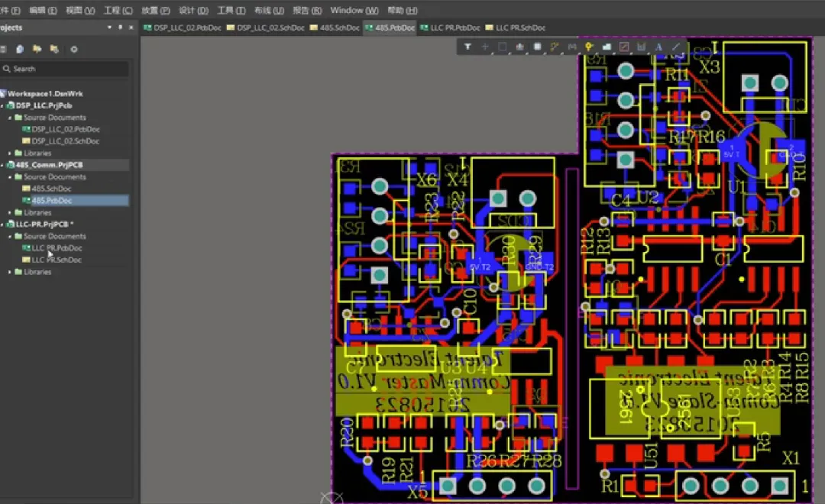Image resolution: width=825 pixels, height=504 pixels.
Task: Click the second folder icon with gear
Action: [54, 49]
